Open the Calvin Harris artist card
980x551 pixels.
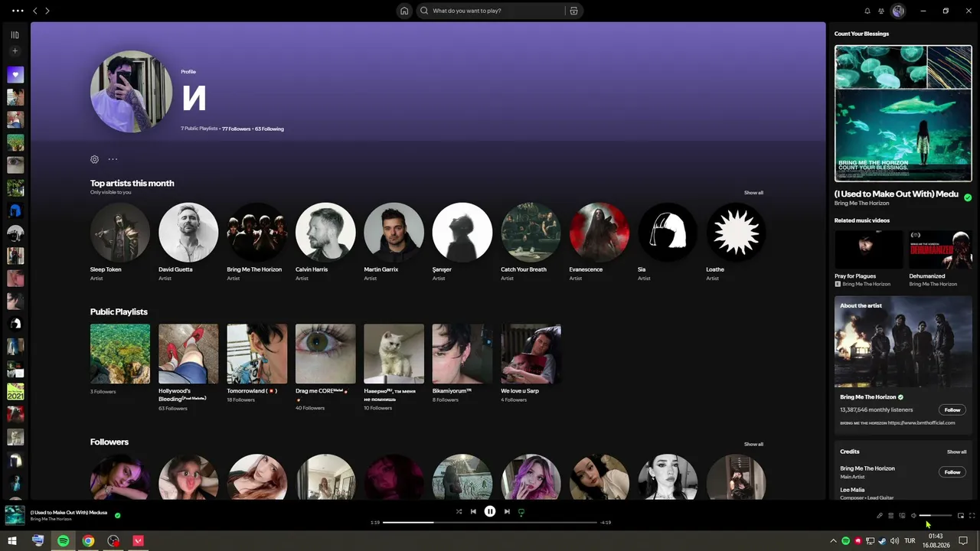325,242
